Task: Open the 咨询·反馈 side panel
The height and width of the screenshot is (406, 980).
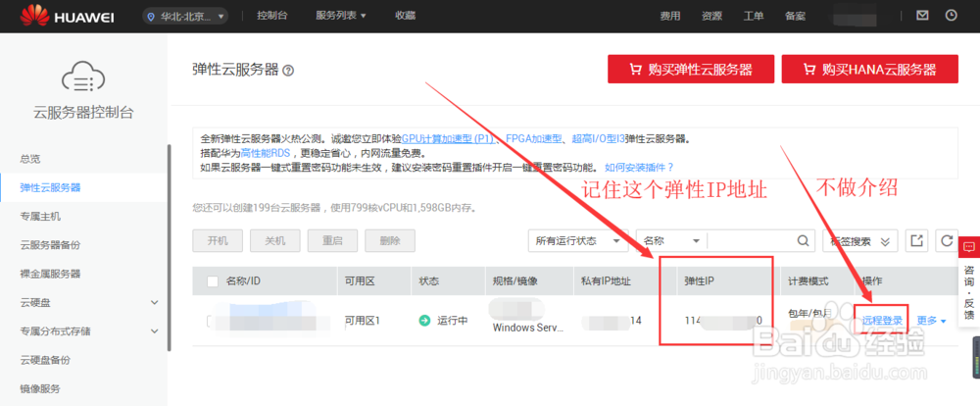Action: click(969, 279)
